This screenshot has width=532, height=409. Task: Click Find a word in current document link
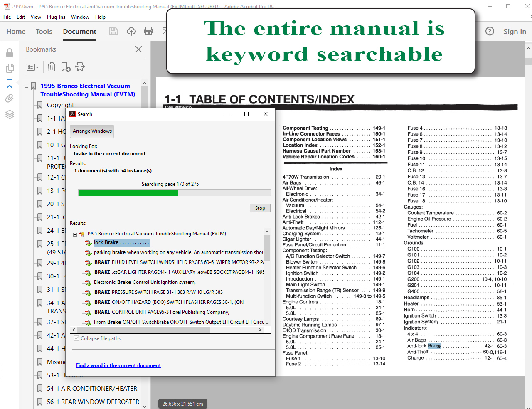118,365
